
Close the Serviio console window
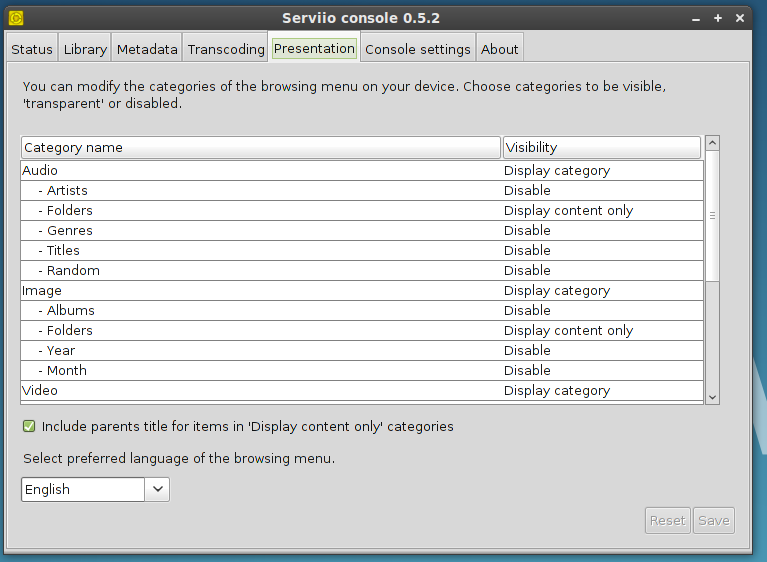(x=740, y=18)
